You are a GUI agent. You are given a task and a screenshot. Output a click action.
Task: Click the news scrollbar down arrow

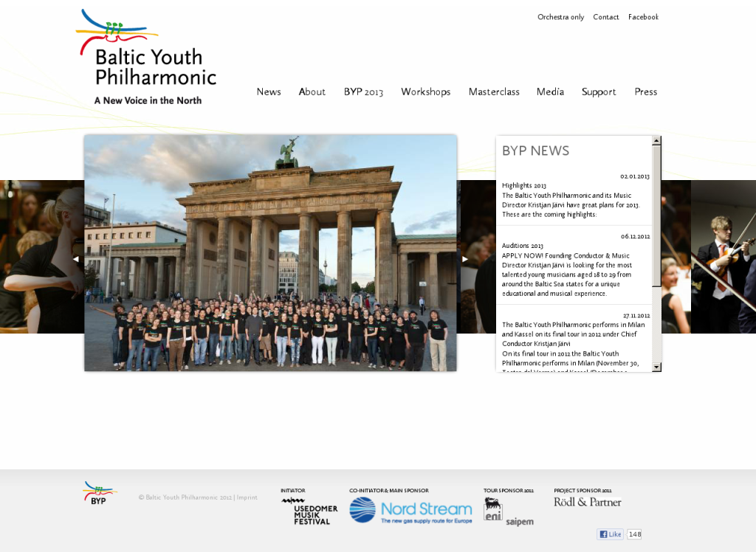[656, 367]
